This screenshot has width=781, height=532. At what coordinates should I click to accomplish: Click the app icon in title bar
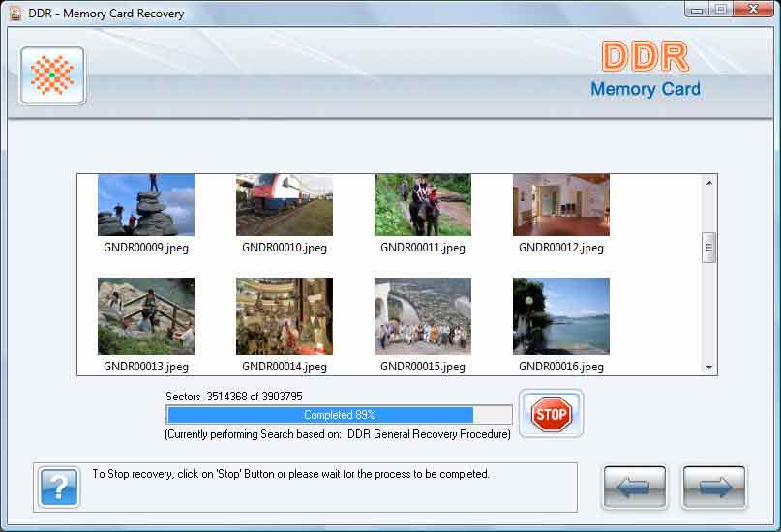click(15, 14)
